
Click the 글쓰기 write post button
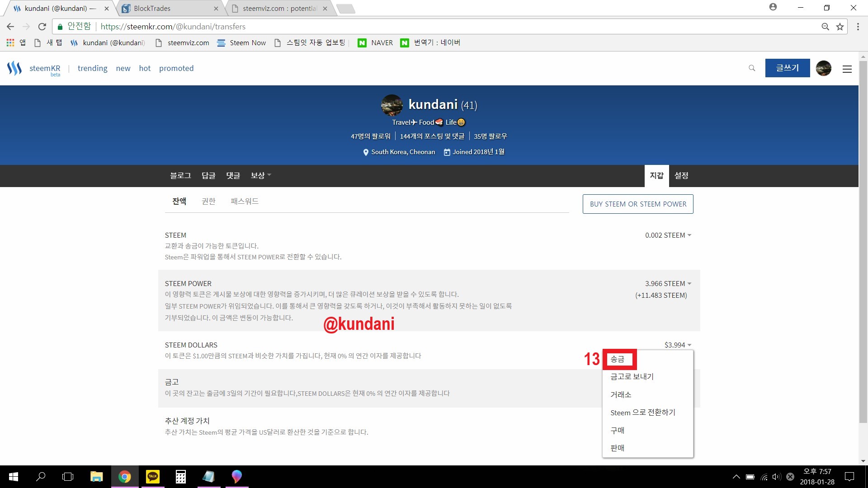coord(788,68)
